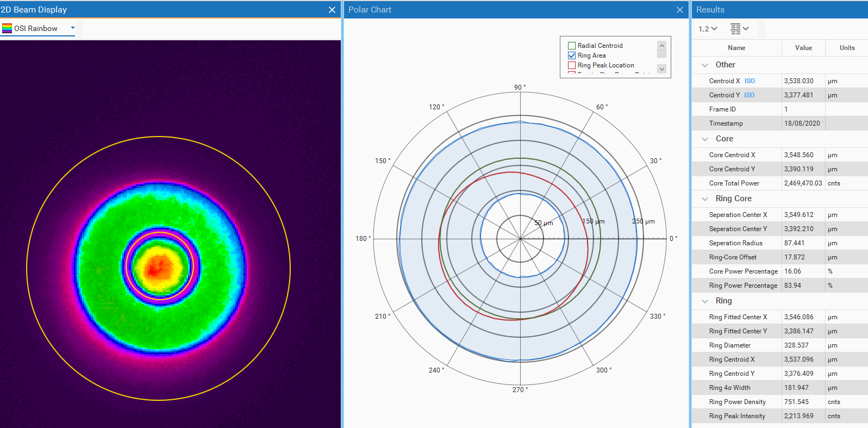This screenshot has height=428, width=868.
Task: Click the Value column header
Action: 803,48
